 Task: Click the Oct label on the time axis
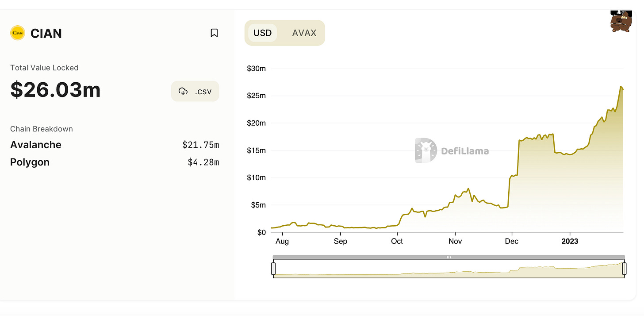tap(397, 241)
